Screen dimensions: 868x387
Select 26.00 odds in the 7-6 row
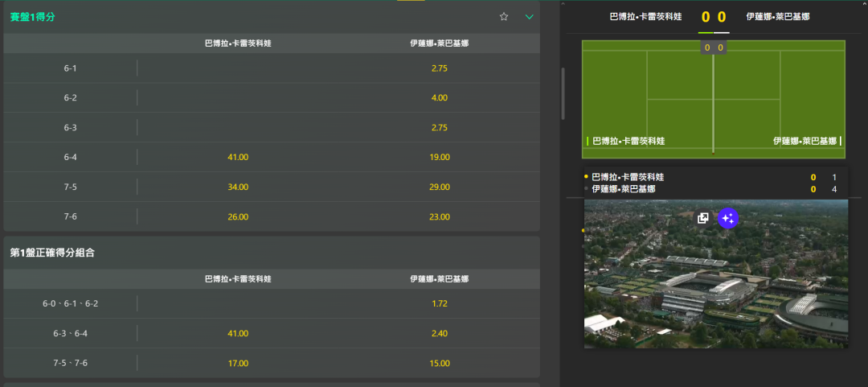(x=238, y=216)
